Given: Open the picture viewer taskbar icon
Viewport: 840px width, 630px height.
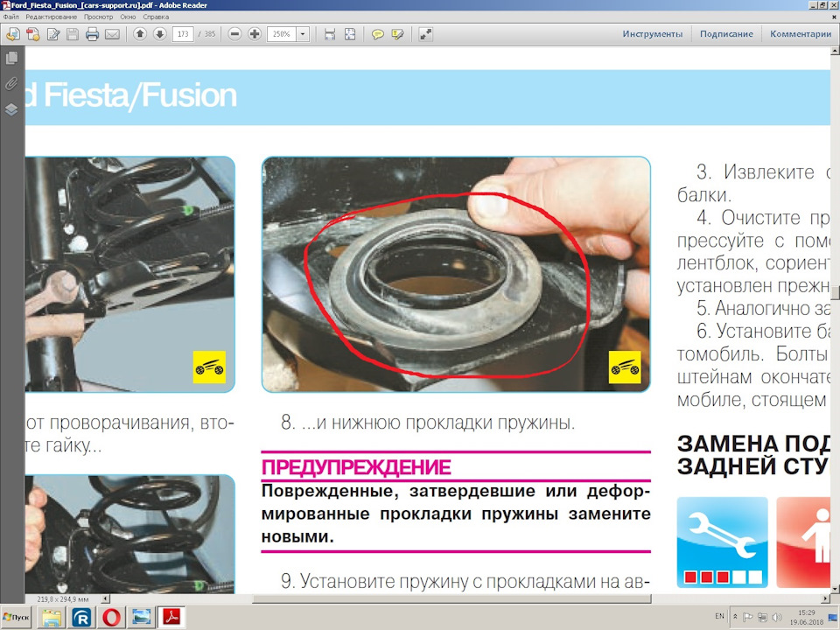Looking at the screenshot, I should (x=142, y=617).
